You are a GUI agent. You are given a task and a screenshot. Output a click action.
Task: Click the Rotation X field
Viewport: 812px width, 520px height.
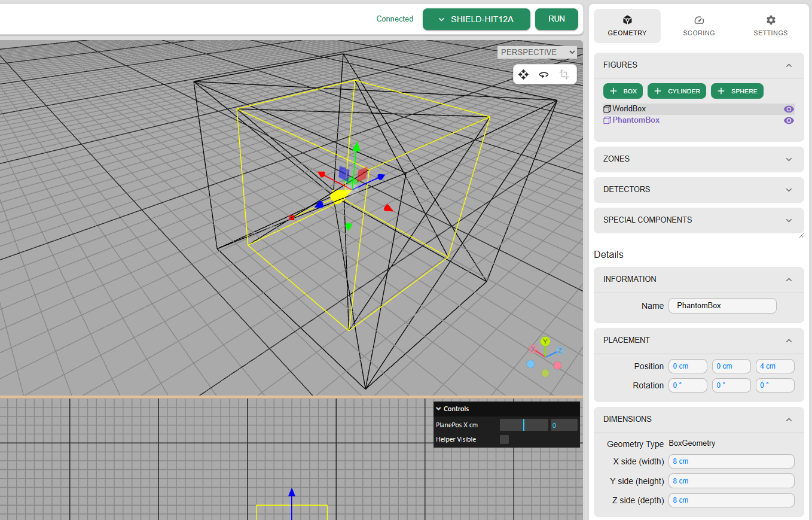(x=688, y=385)
